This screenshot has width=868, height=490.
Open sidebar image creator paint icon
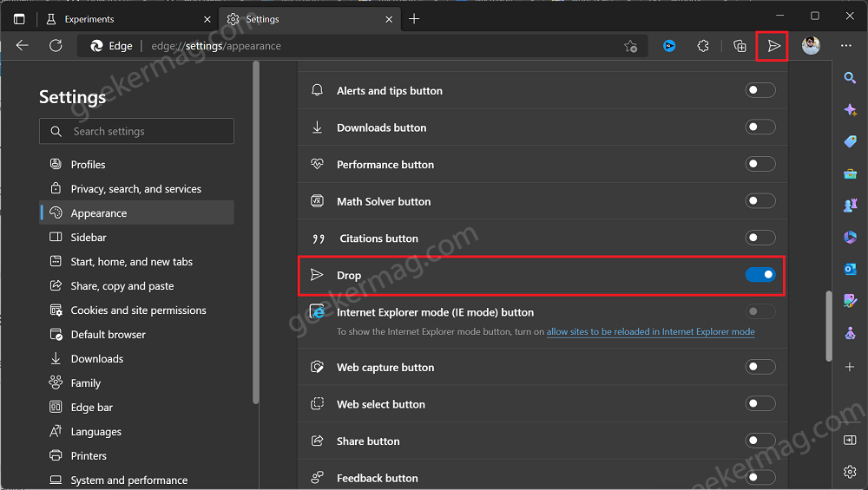(x=850, y=301)
